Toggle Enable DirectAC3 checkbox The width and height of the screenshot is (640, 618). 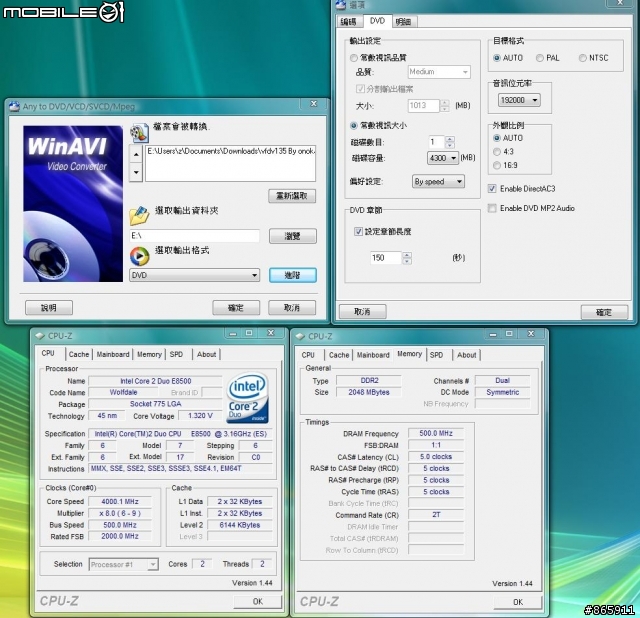point(492,189)
